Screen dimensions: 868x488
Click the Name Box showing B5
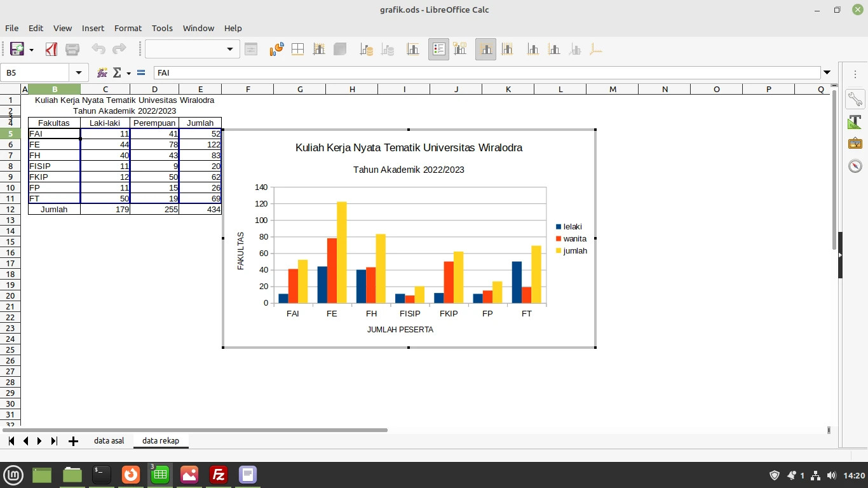[36, 73]
